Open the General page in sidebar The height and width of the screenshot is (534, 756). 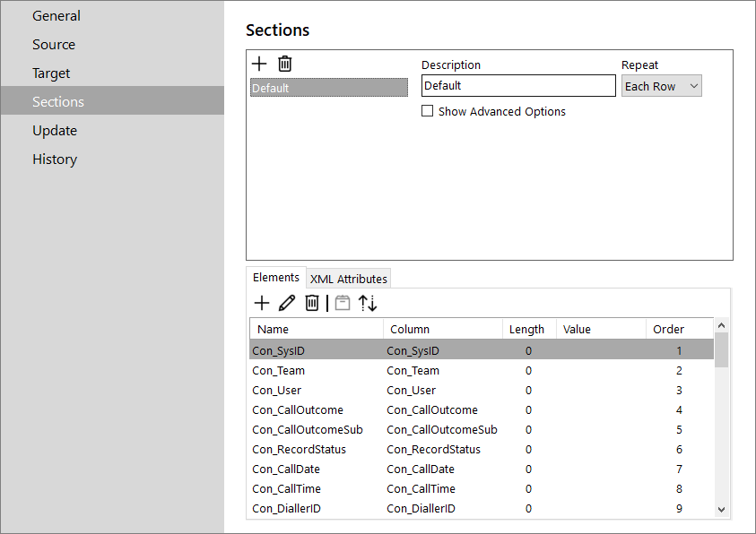(x=56, y=16)
